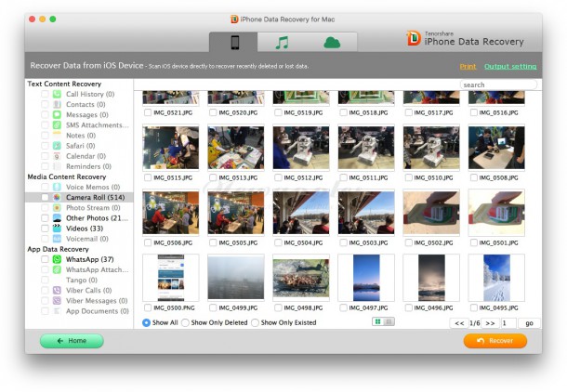Click the Messages bubble icon
The height and width of the screenshot is (392, 567).
tap(57, 114)
